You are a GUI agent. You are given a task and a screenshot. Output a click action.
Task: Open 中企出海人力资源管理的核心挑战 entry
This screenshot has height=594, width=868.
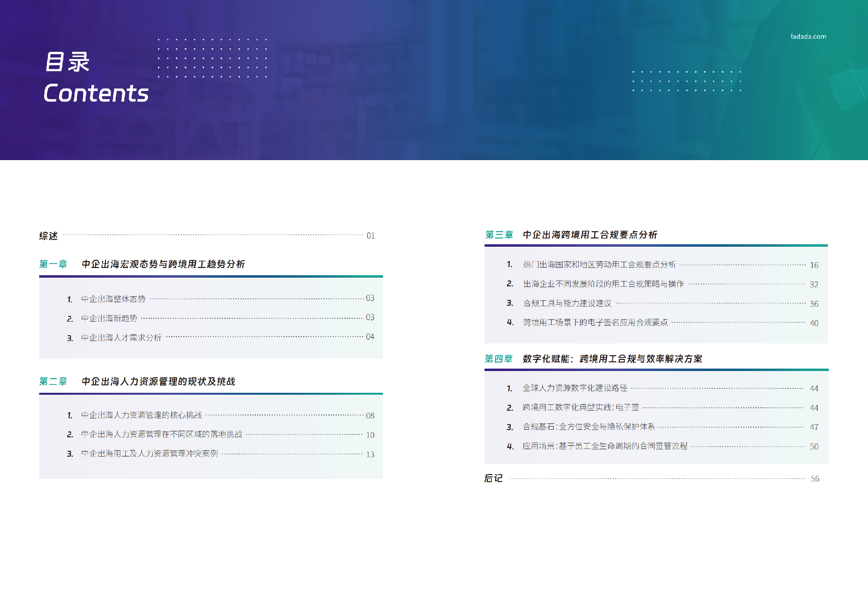click(x=141, y=415)
